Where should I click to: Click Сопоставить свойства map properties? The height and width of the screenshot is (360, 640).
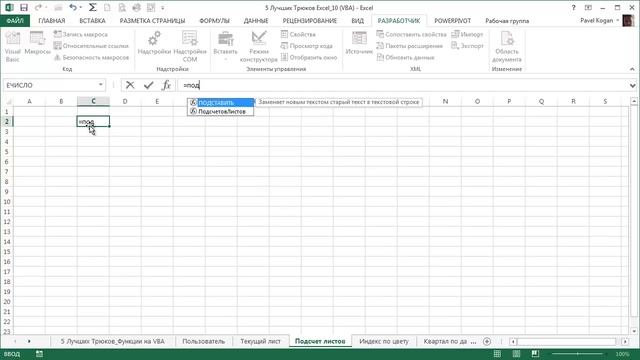tap(411, 34)
